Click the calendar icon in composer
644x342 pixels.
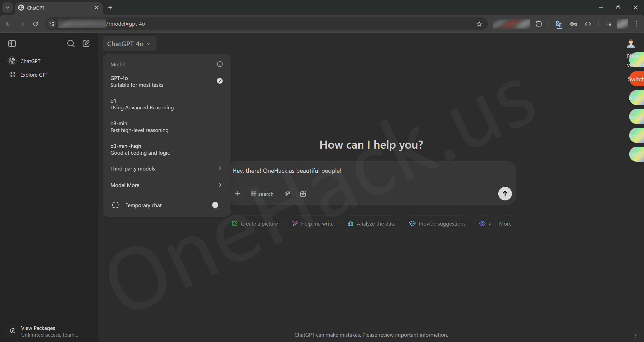point(303,194)
